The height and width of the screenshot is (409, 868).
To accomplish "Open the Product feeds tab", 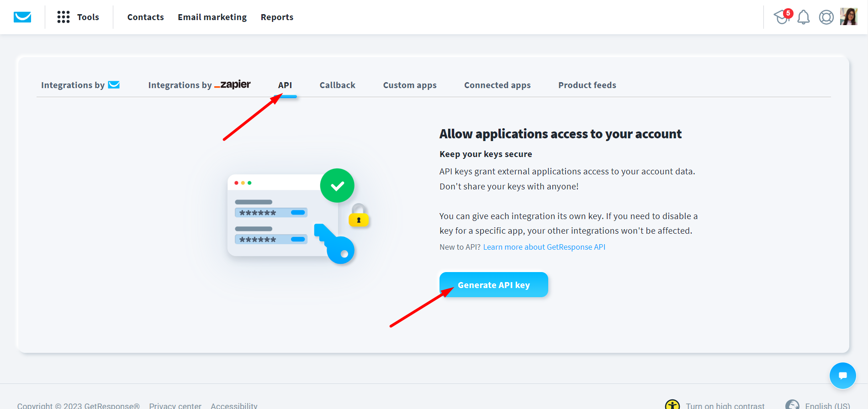I will pyautogui.click(x=587, y=85).
